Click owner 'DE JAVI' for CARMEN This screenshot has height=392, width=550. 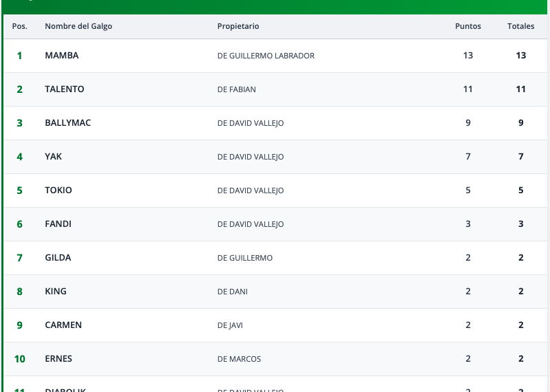click(230, 325)
